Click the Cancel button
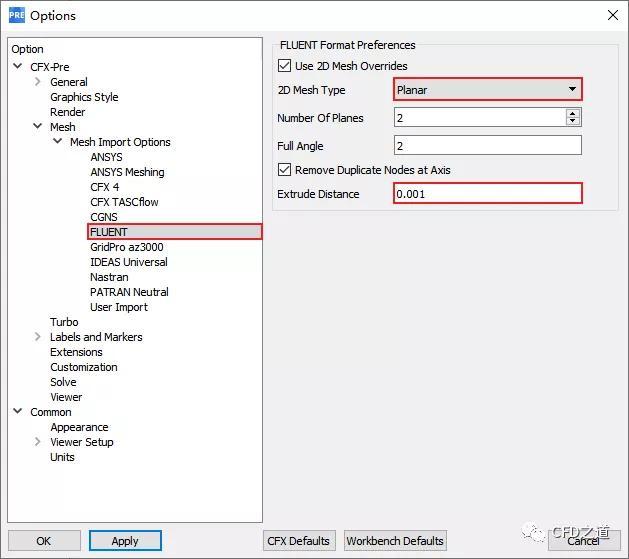 (x=584, y=541)
